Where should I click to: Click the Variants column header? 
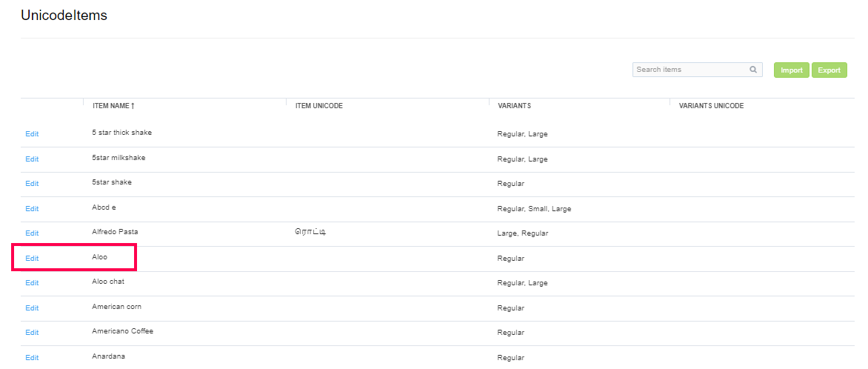[515, 106]
